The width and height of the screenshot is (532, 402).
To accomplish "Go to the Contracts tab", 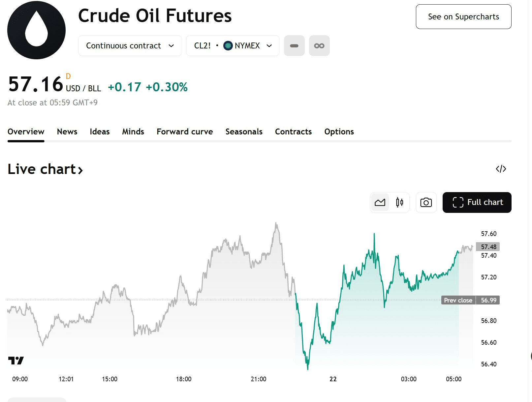I will coord(293,132).
